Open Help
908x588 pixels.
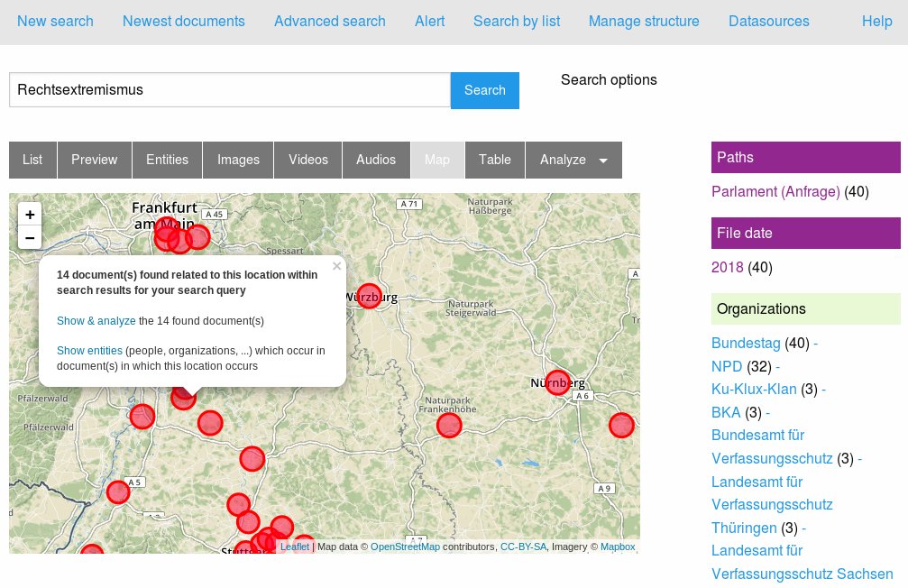(876, 22)
